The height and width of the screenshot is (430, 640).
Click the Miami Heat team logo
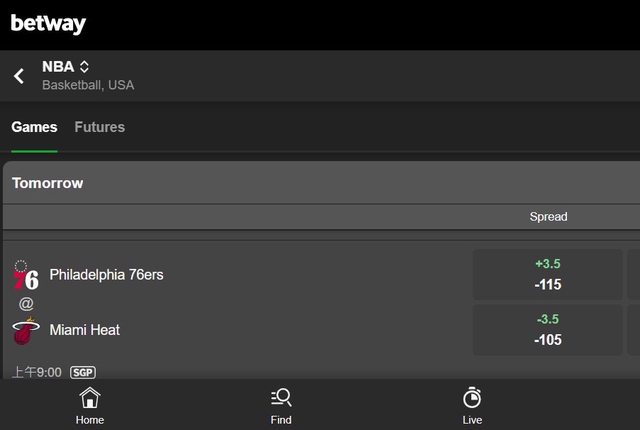(26, 330)
